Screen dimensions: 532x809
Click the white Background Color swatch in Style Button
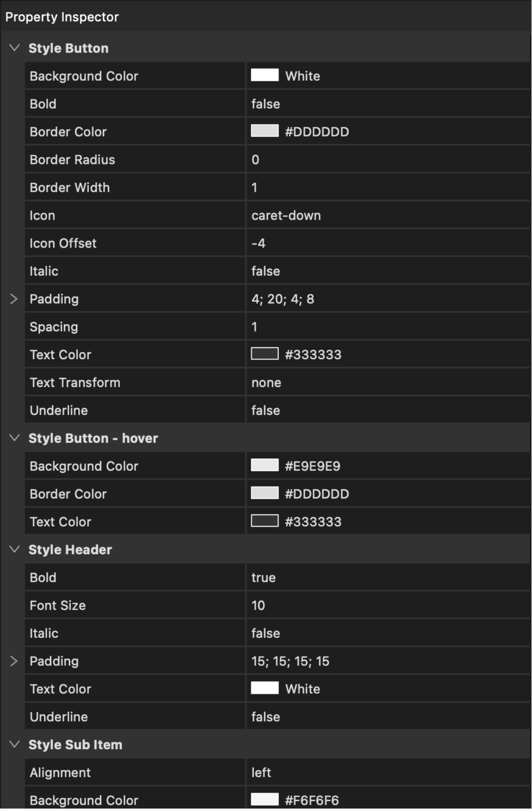(x=265, y=75)
